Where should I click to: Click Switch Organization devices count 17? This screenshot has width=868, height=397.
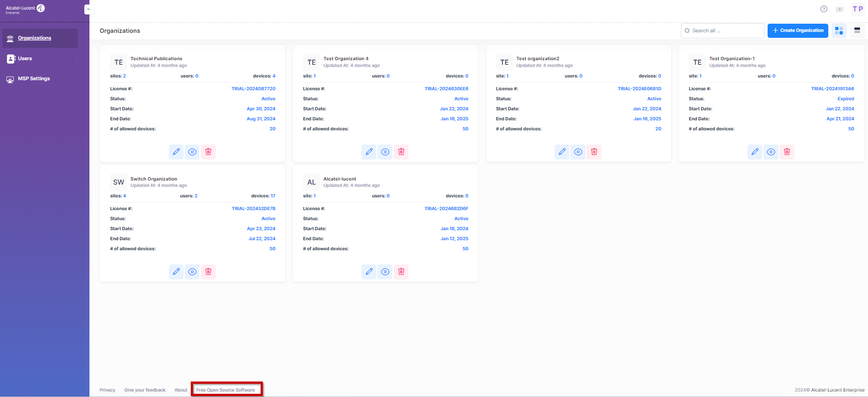coord(273,196)
